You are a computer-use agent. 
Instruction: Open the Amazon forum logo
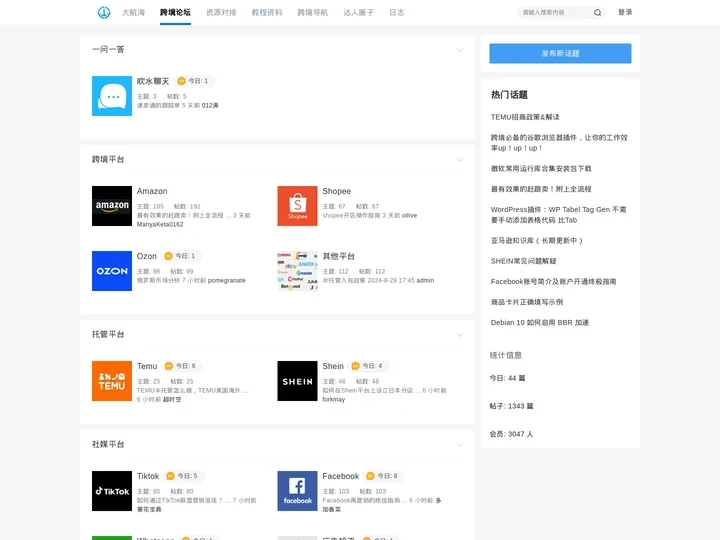(x=112, y=206)
